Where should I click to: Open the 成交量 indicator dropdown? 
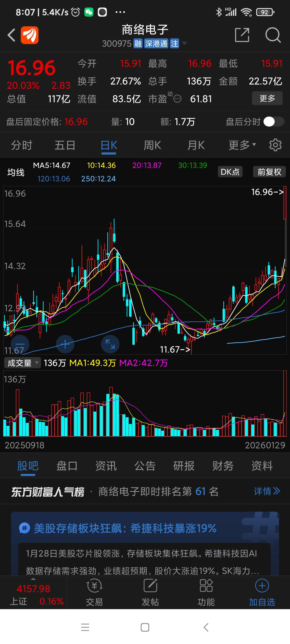(x=23, y=363)
